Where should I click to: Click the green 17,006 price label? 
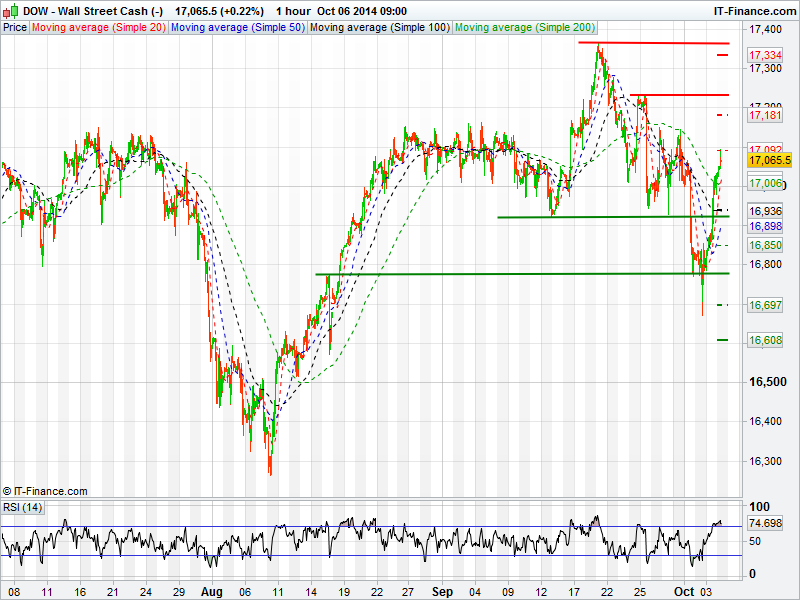tap(765, 184)
